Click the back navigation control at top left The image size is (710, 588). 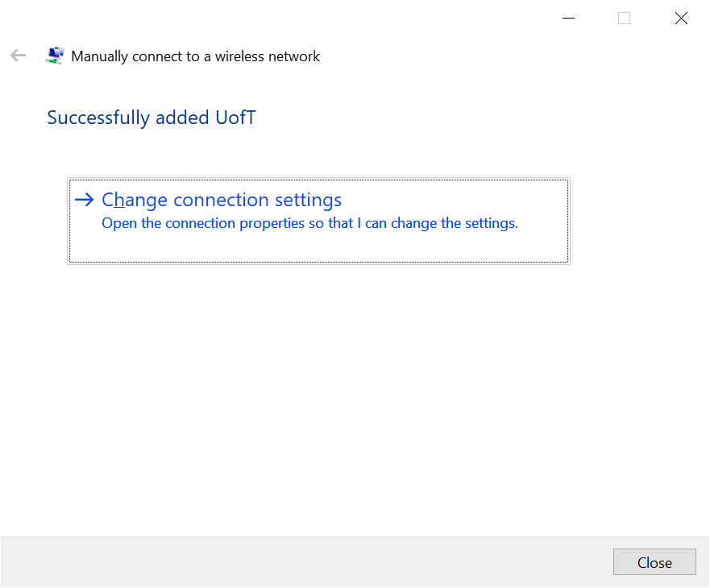[x=17, y=55]
